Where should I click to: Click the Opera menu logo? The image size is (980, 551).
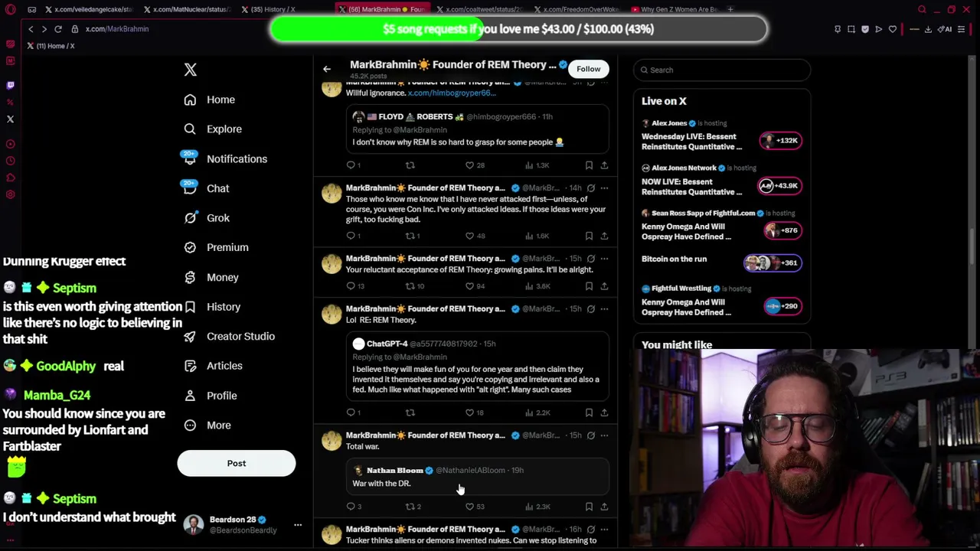click(11, 9)
